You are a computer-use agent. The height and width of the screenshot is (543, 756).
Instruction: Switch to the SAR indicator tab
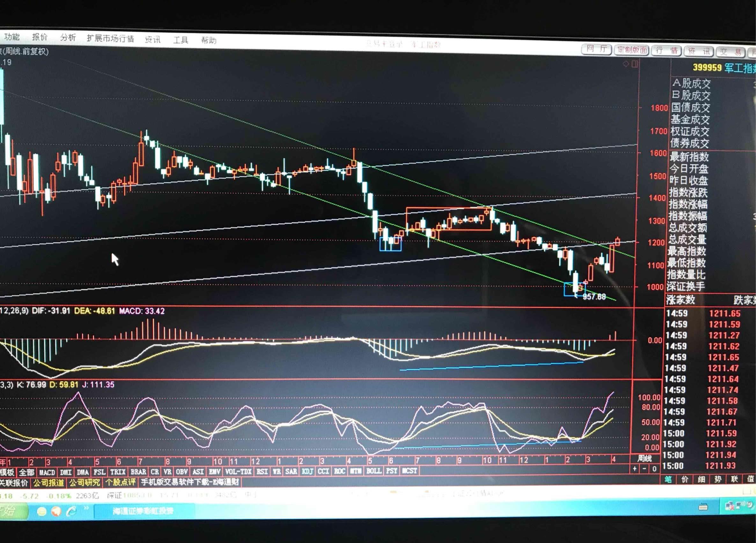pos(291,471)
